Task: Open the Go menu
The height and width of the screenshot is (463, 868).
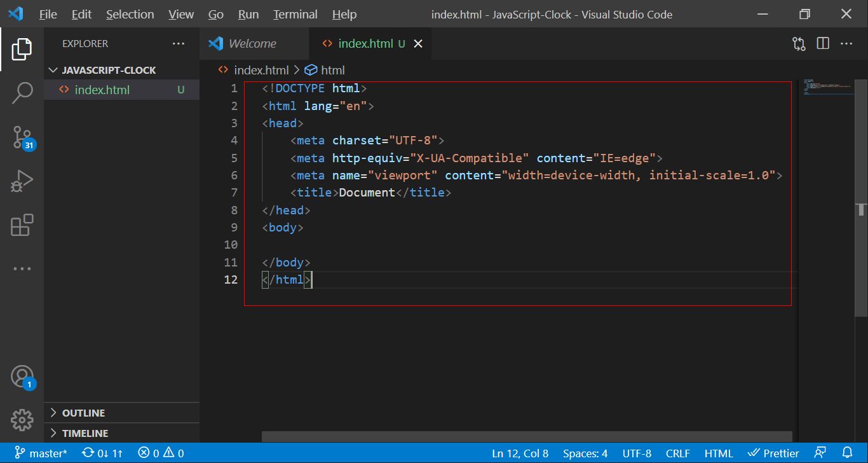Action: pos(216,14)
